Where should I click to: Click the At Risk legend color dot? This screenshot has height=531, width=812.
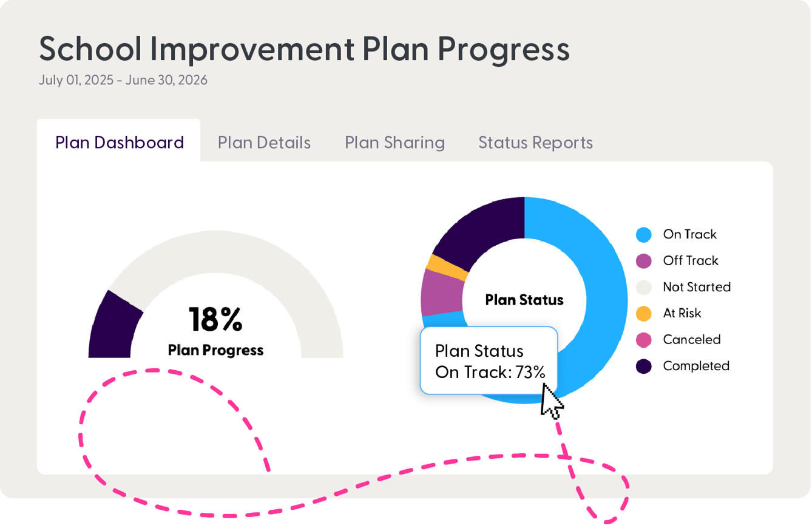643,313
